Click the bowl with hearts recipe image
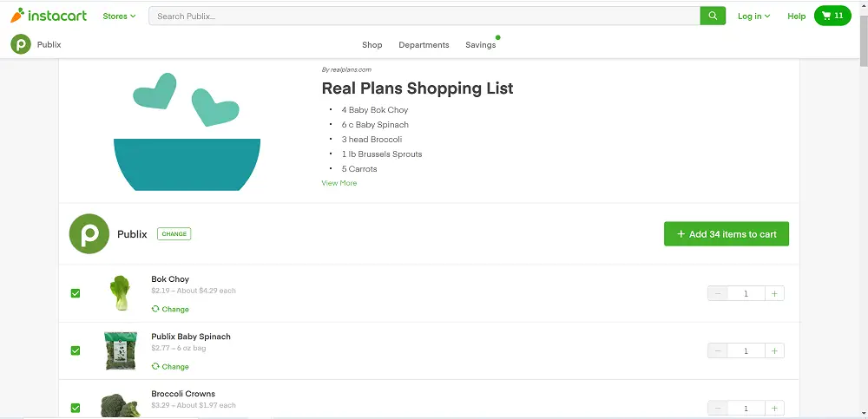This screenshot has width=868, height=419. [187, 132]
